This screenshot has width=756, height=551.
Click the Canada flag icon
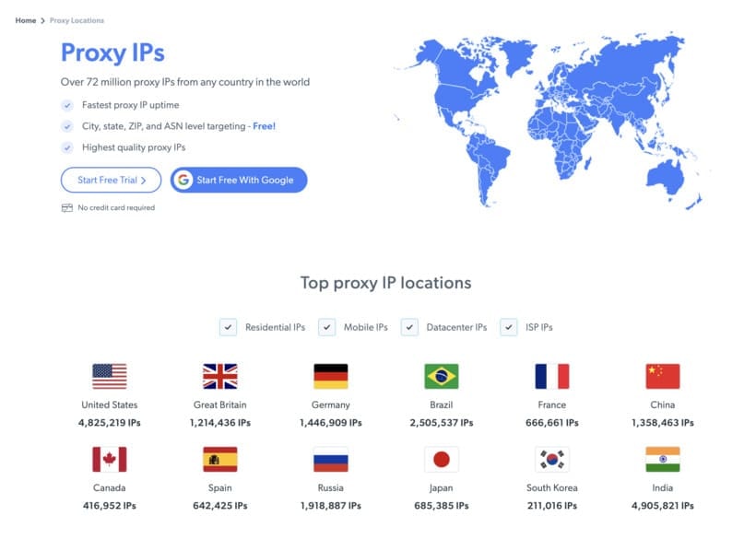tap(110, 459)
